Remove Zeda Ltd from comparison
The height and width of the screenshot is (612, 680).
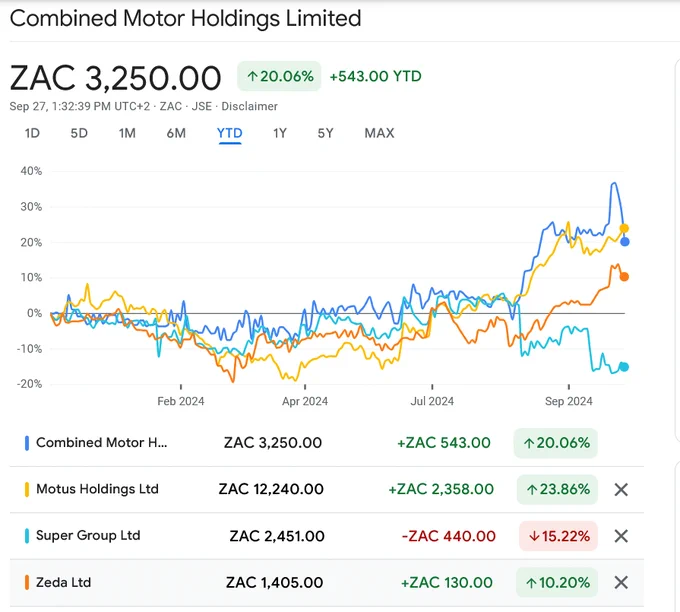click(x=621, y=583)
